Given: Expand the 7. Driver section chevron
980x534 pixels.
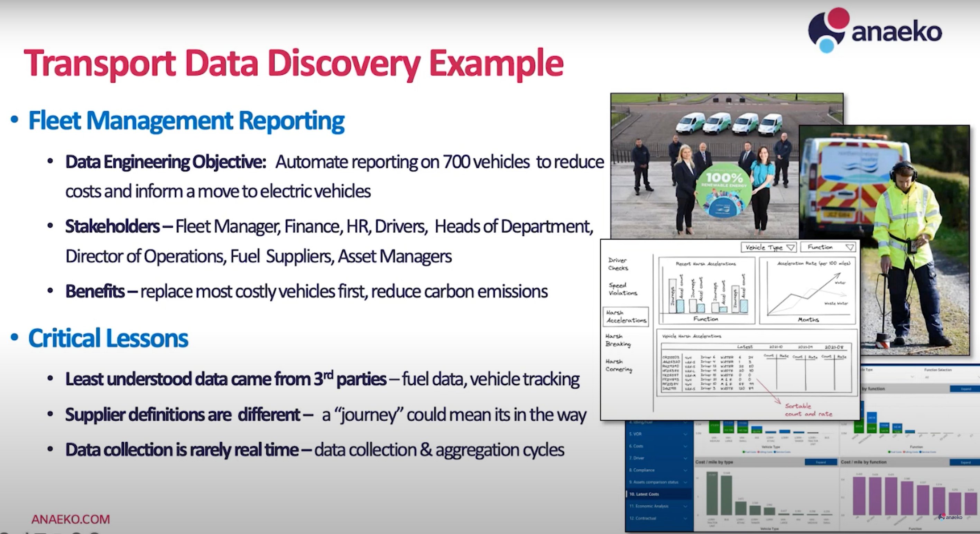Looking at the screenshot, I should pos(685,458).
